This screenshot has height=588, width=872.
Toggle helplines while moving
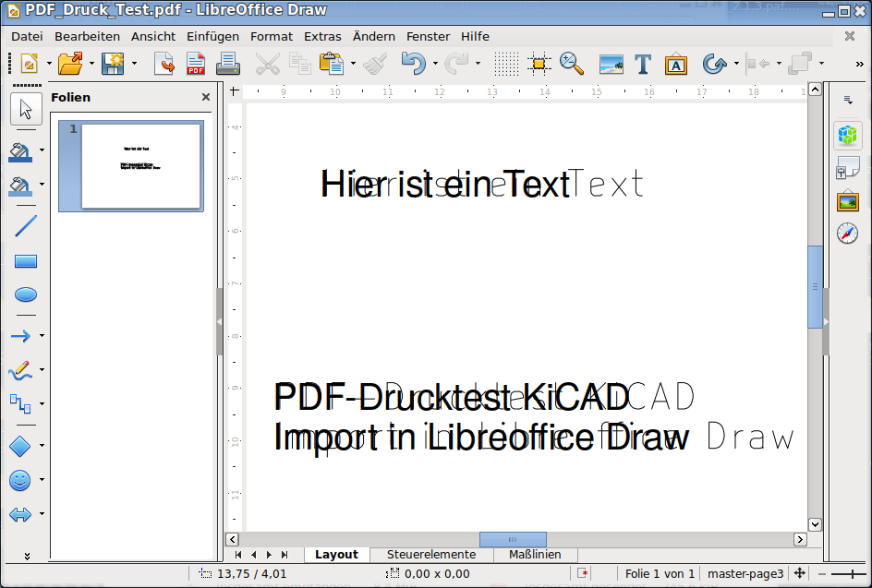539,64
